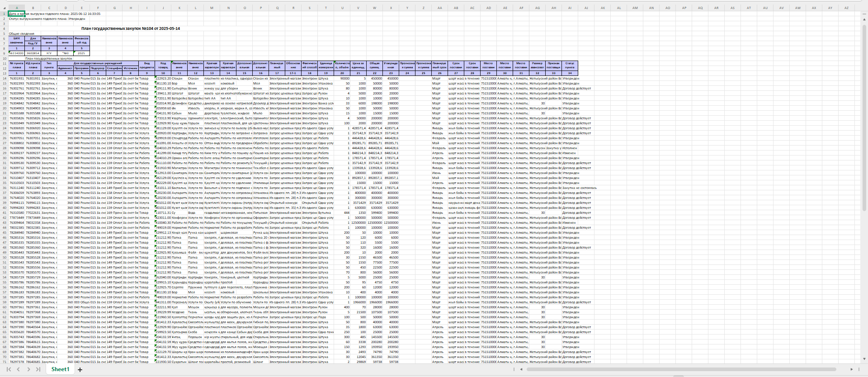This screenshot has height=377, width=868.
Task: Go to next sheet with arrow
Action: (x=28, y=369)
